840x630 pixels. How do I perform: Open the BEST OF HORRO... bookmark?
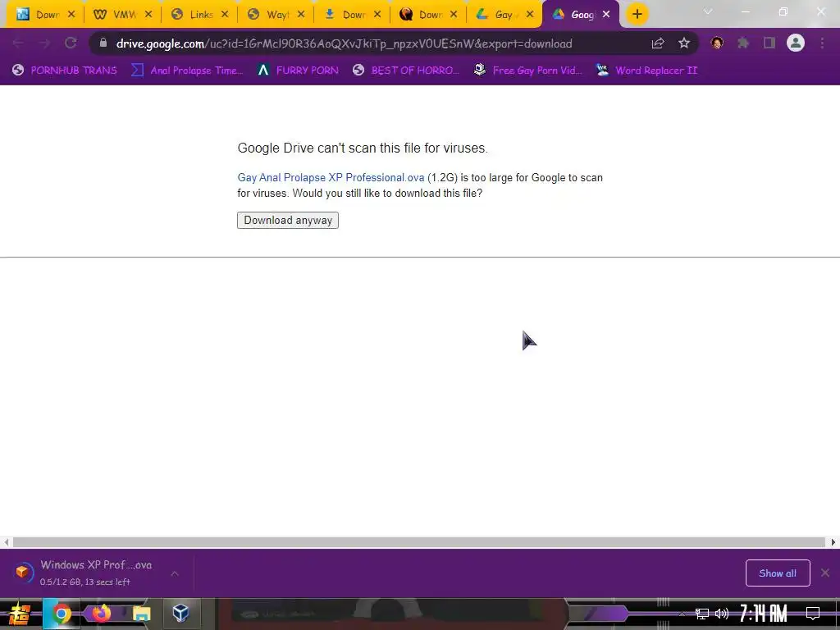point(406,71)
